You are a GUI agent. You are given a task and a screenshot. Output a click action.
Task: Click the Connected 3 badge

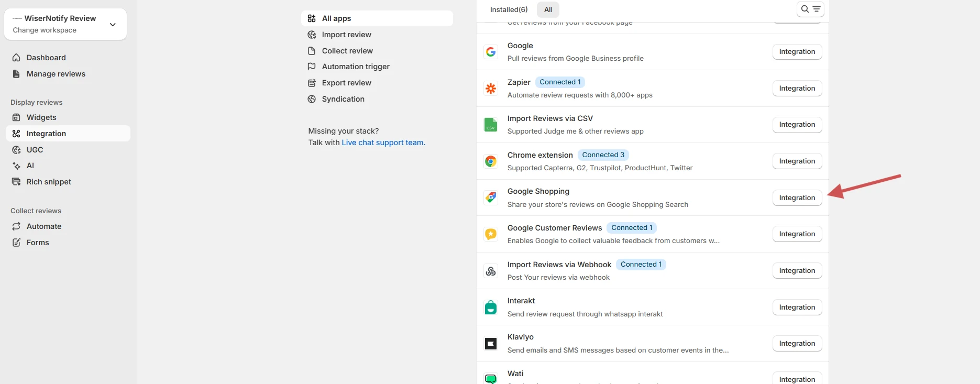[603, 155]
